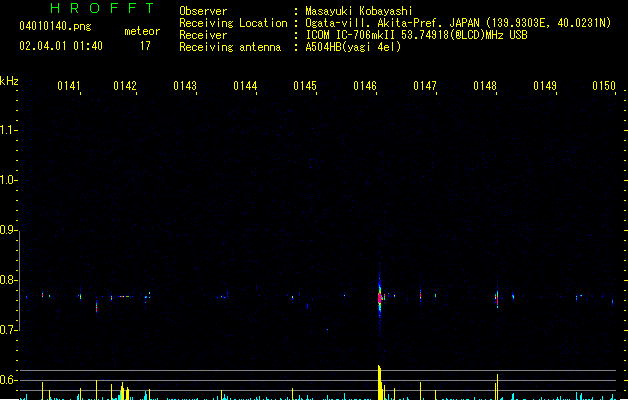Click the meteor label

pyautogui.click(x=142, y=31)
